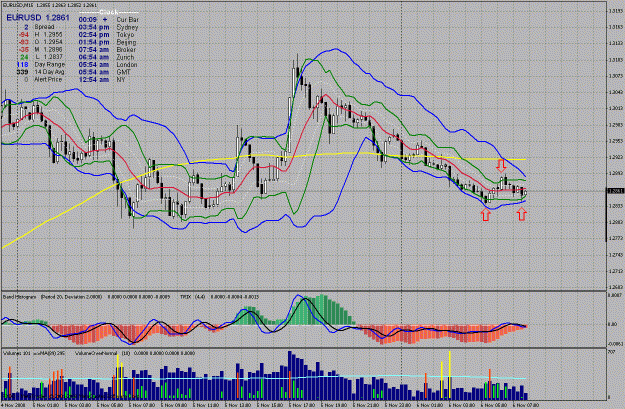This screenshot has width=625, height=409.
Task: Select the Alert Price label
Action: (x=48, y=79)
